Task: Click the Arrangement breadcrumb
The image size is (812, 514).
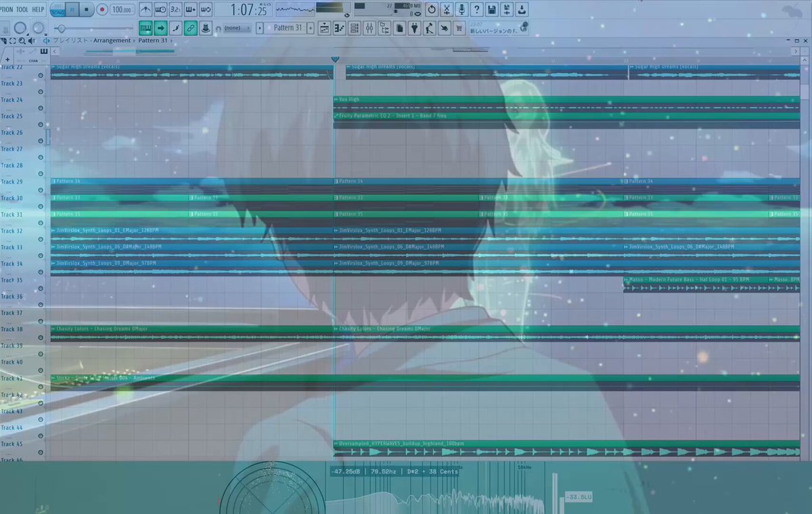Action: tap(112, 41)
